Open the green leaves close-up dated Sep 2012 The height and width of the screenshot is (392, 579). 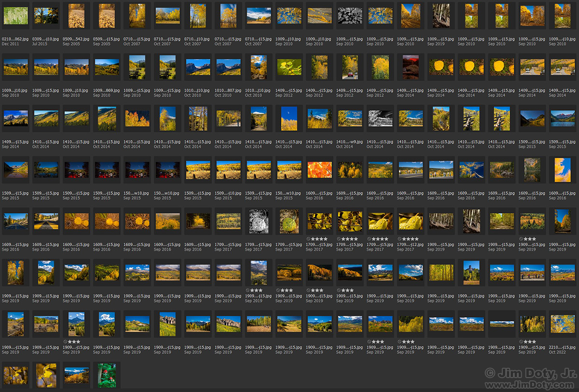289,67
